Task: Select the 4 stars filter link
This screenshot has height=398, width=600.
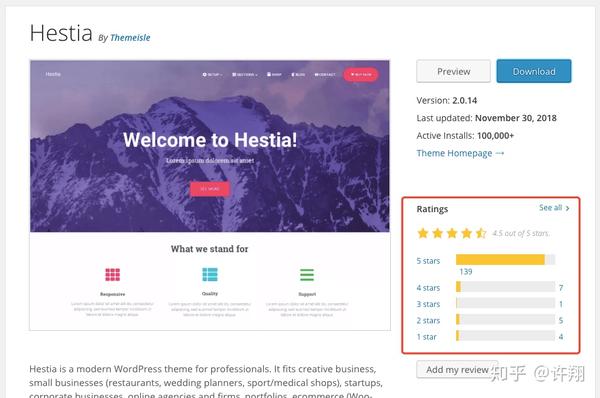Action: pos(428,288)
